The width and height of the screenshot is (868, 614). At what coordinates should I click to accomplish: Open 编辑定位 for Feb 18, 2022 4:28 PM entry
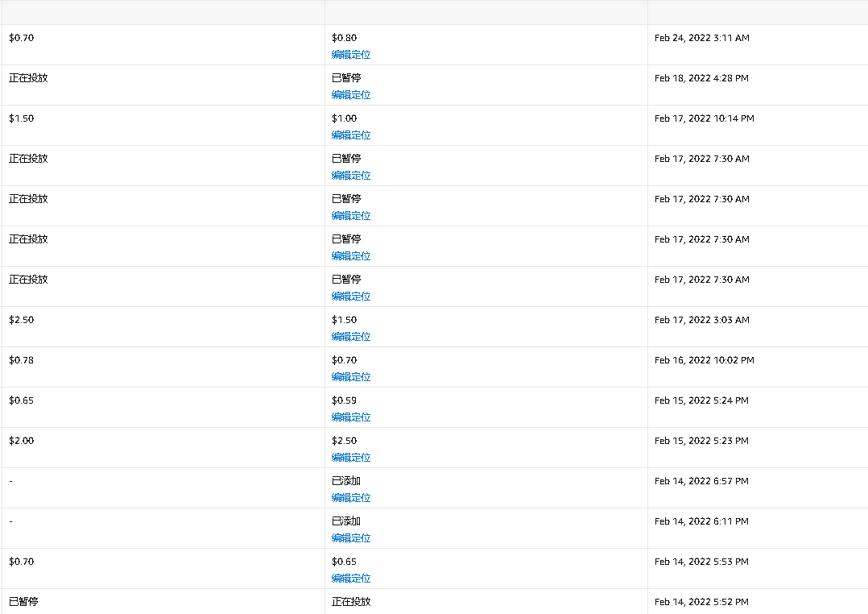[x=350, y=94]
